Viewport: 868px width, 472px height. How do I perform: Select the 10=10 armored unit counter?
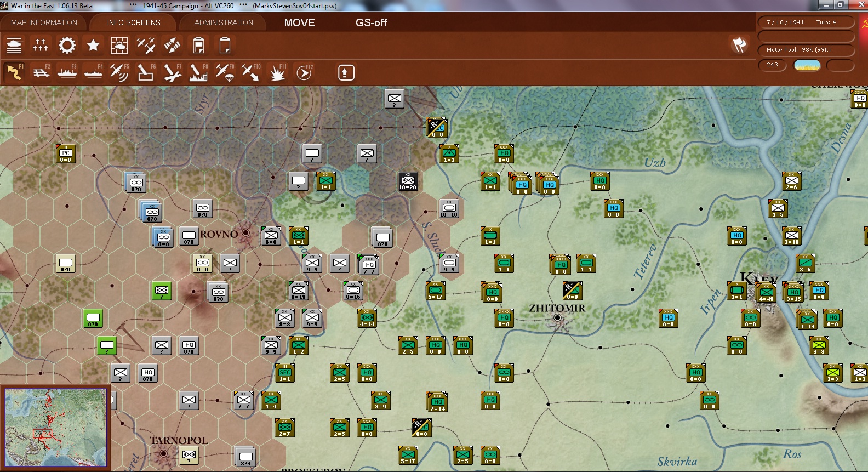tap(449, 208)
